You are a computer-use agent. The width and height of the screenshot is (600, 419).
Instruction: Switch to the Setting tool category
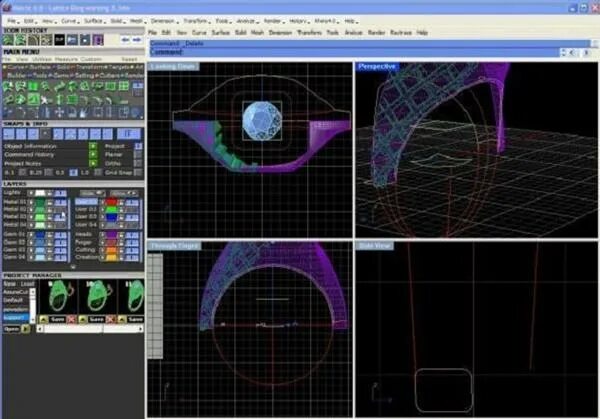pos(84,76)
